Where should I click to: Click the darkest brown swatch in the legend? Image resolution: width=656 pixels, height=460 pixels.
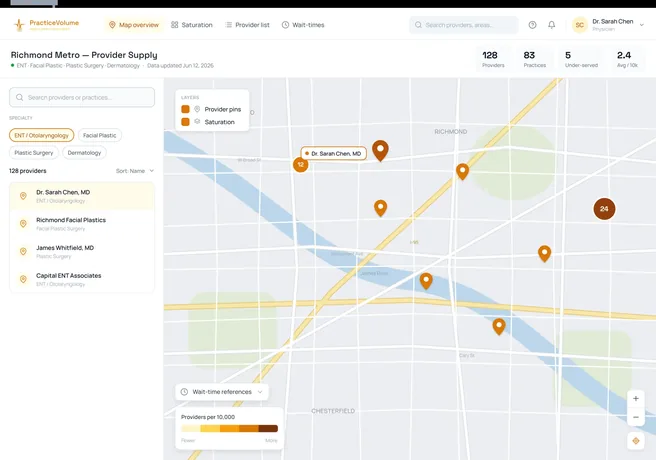(268, 428)
